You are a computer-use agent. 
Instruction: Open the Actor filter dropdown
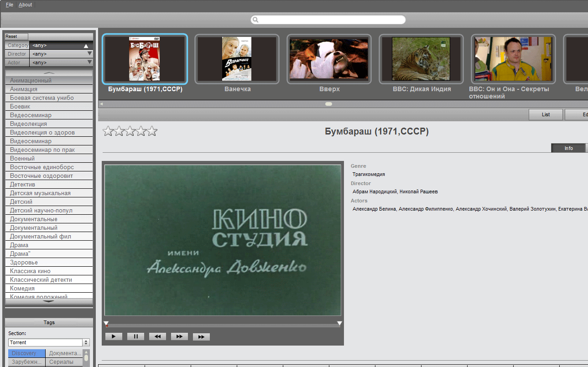click(61, 62)
